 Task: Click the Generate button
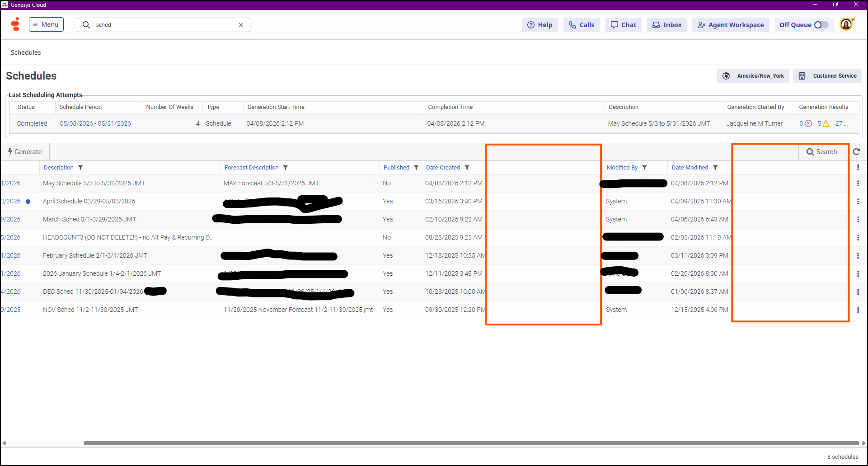(25, 152)
